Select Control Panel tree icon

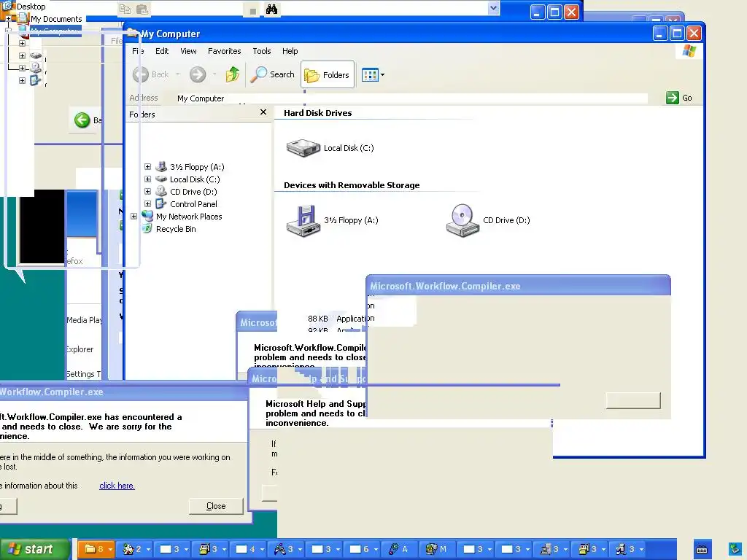(161, 204)
